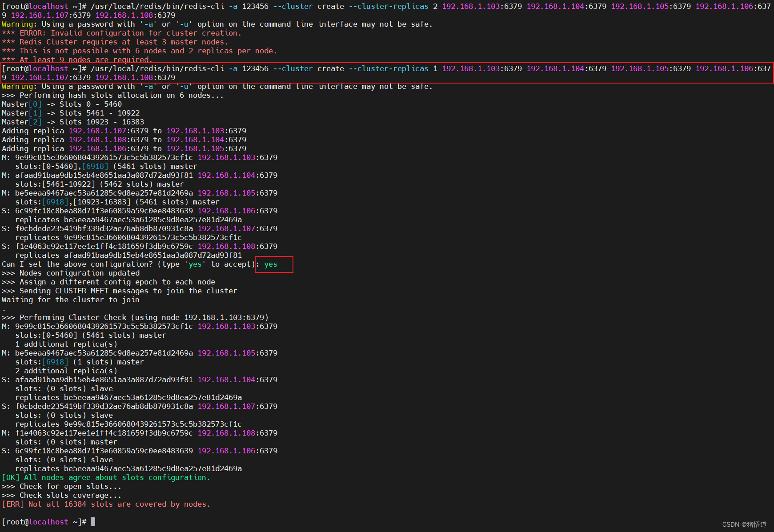Click the 'S: afaad91baa9db...' slave line for 192.168.1.104
Viewport: 774px width, 532px height.
point(140,380)
